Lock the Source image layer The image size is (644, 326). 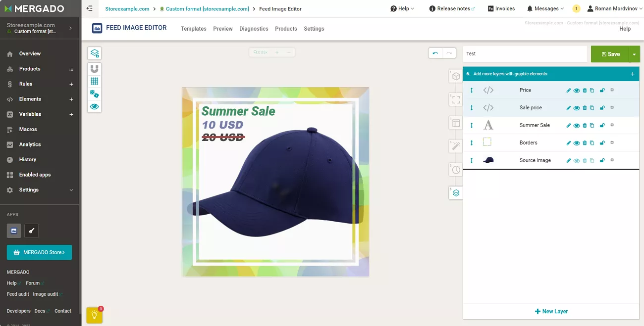tap(602, 161)
